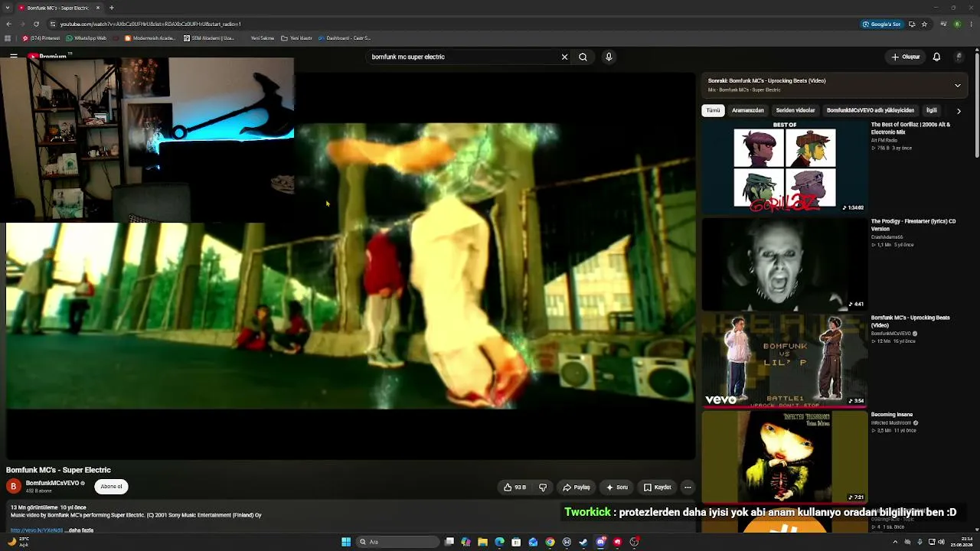Select the "İlgili" filter chip
Viewport: 980px width, 551px height.
click(932, 110)
